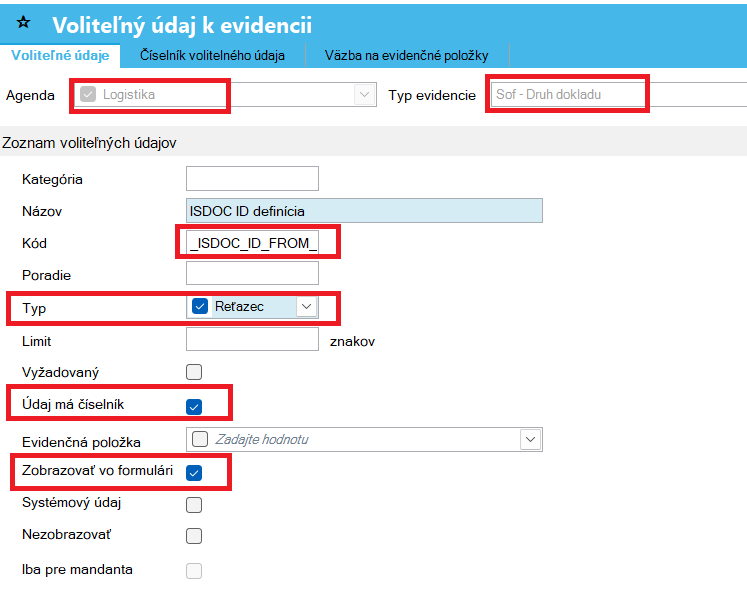The image size is (747, 603).
Task: Click the Limit znakov input field
Action: coord(252,339)
